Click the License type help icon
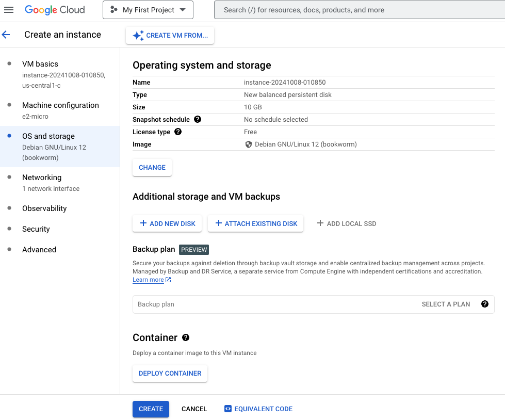Viewport: 505px width, 420px height. (178, 132)
